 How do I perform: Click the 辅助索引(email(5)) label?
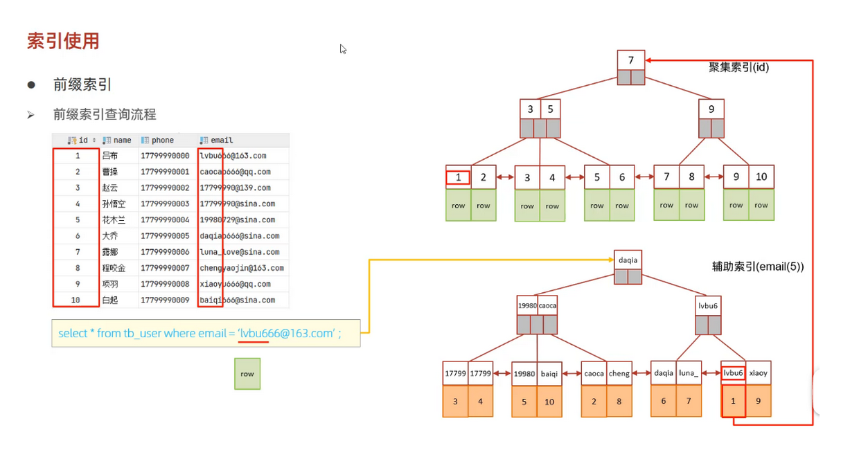pos(758,267)
